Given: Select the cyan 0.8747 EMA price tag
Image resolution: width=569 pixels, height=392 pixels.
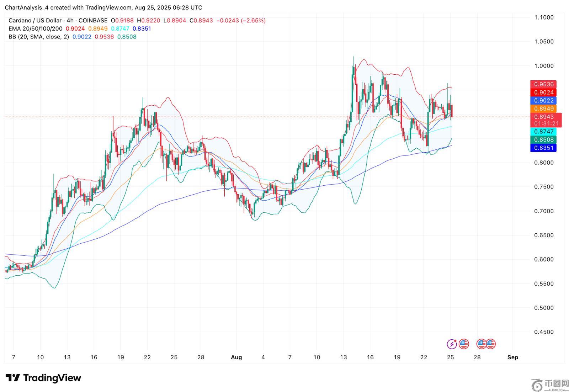Looking at the screenshot, I should click(x=543, y=132).
